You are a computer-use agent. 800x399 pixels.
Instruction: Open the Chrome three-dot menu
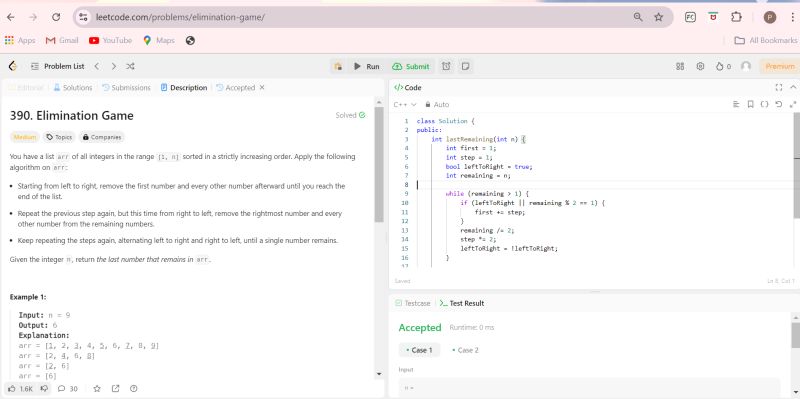pos(792,17)
